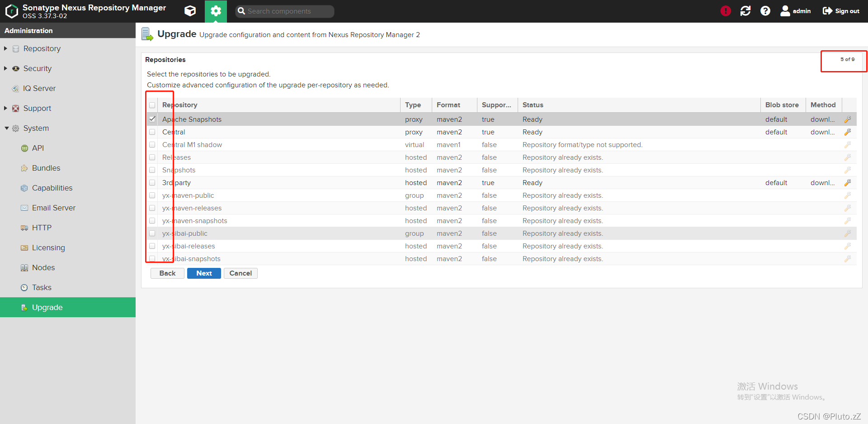Image resolution: width=868 pixels, height=424 pixels.
Task: Check the Central M1 shadow checkbox
Action: tap(152, 145)
